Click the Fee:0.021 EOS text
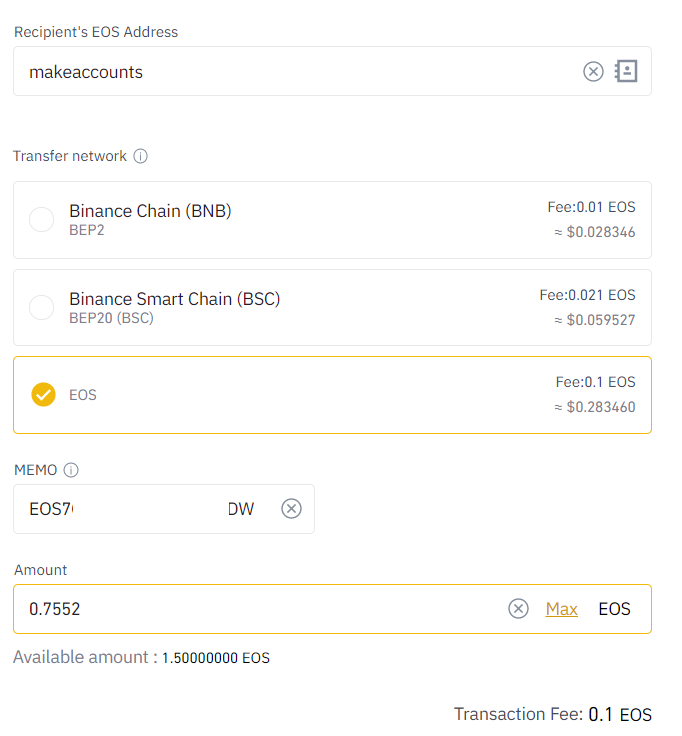Viewport: 682px width, 736px height. pyautogui.click(x=587, y=295)
